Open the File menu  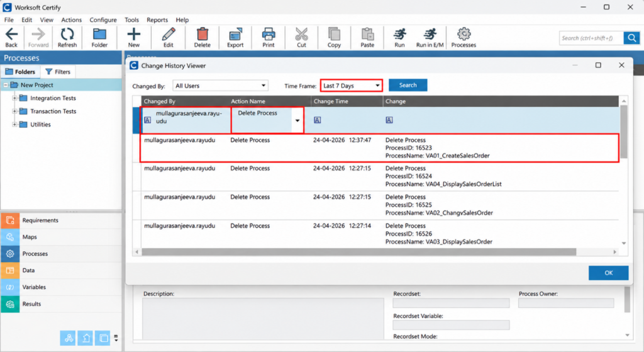coord(9,20)
